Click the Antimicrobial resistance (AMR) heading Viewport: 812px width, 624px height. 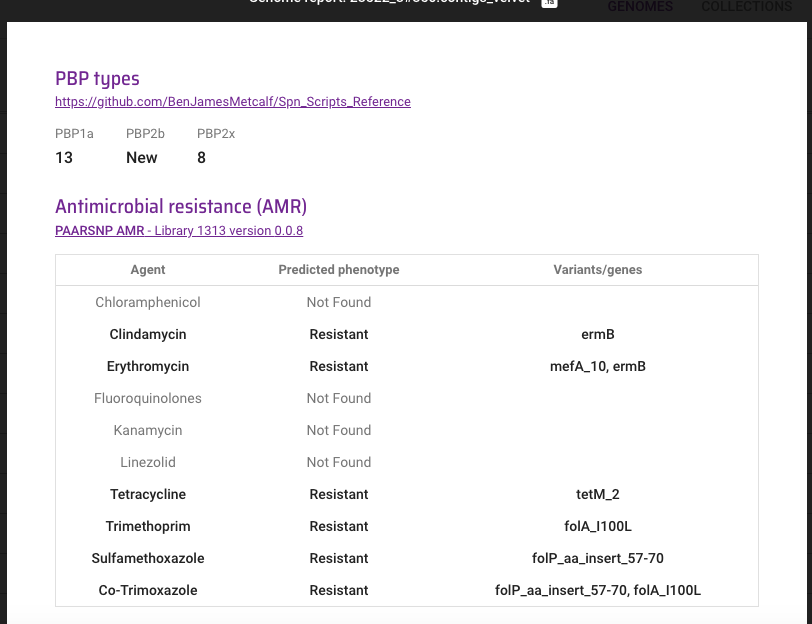(181, 207)
